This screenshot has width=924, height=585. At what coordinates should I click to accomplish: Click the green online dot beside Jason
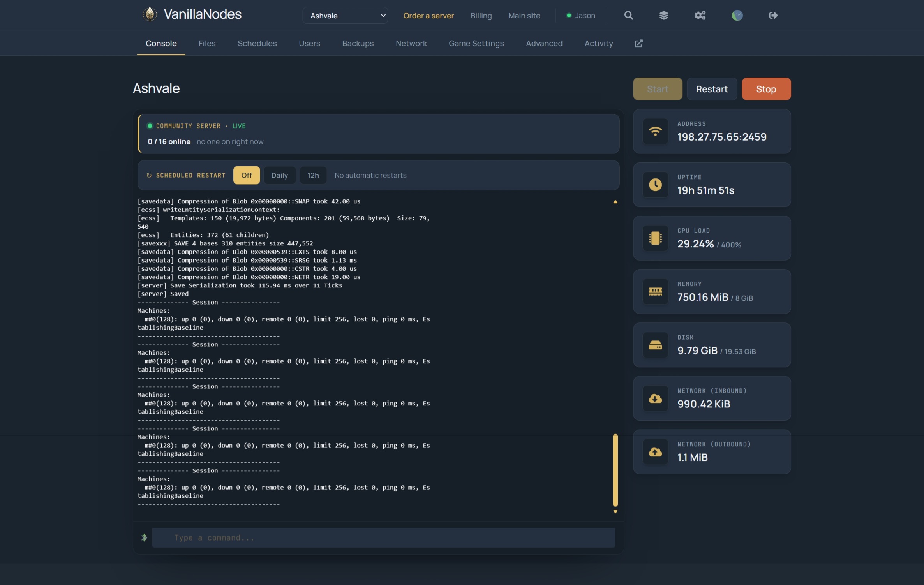[x=569, y=16]
